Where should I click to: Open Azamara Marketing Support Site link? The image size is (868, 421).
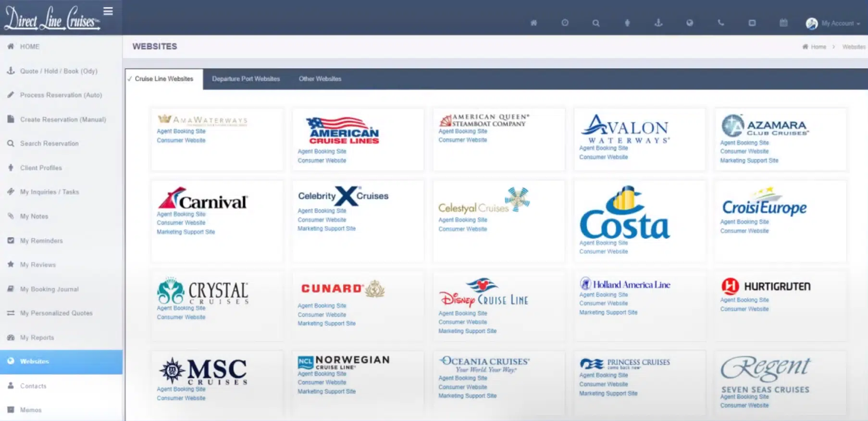[x=749, y=161]
